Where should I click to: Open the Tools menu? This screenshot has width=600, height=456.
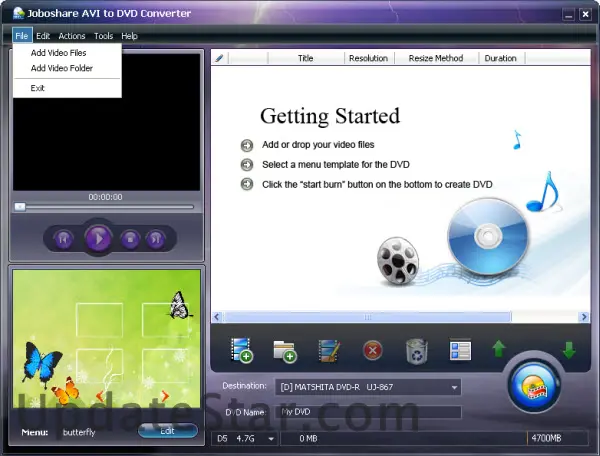tap(103, 36)
